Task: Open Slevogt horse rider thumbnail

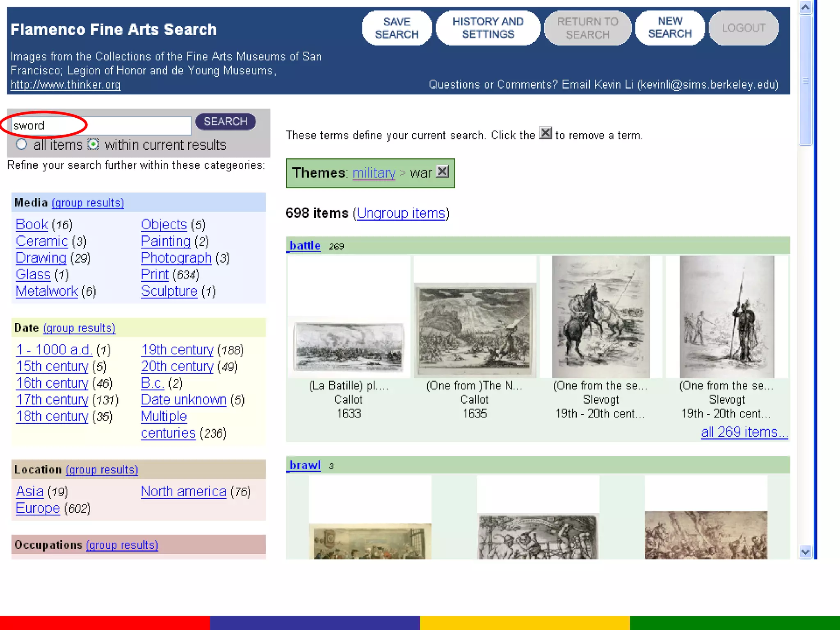Action: pyautogui.click(x=601, y=317)
